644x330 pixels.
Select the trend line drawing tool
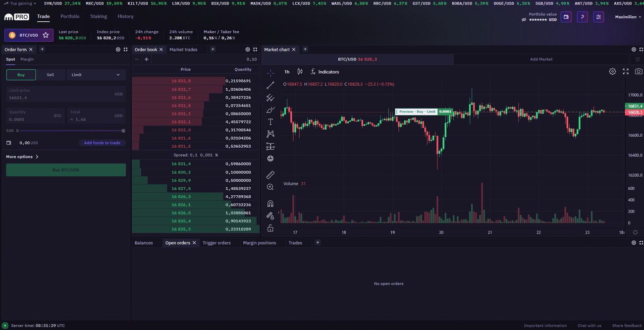click(270, 85)
